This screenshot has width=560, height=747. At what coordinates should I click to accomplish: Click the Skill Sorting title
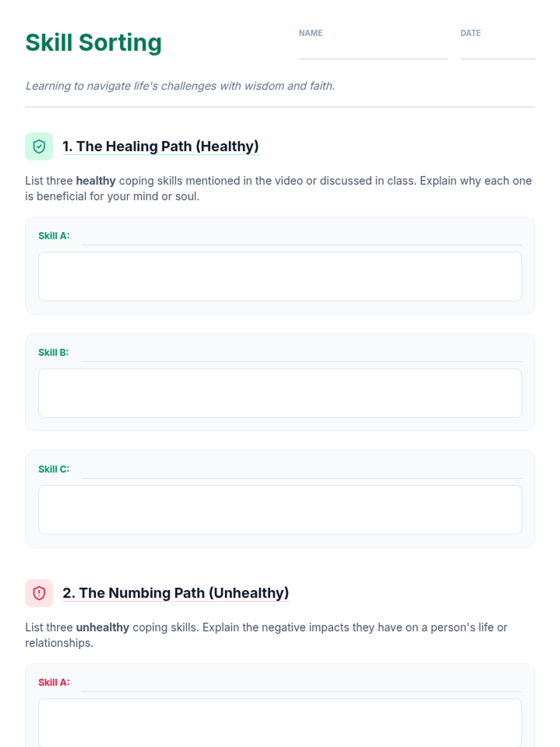93,43
